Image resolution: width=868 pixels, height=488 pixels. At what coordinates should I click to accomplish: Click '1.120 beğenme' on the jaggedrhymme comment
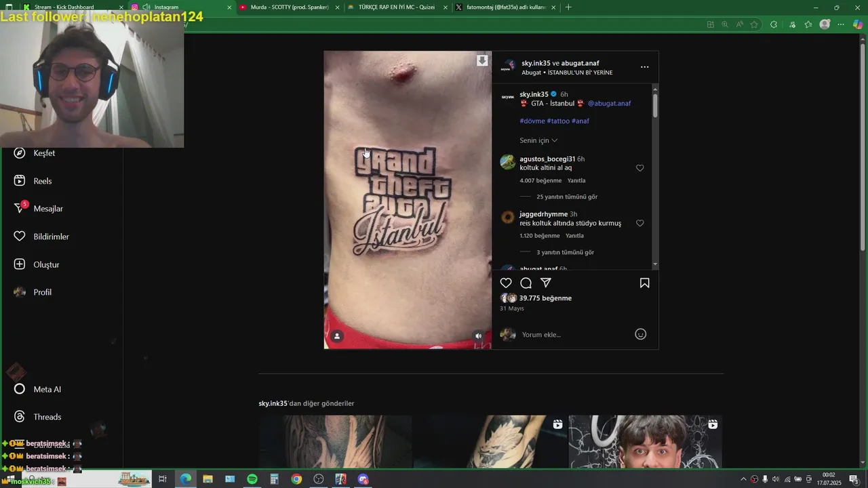(540, 236)
